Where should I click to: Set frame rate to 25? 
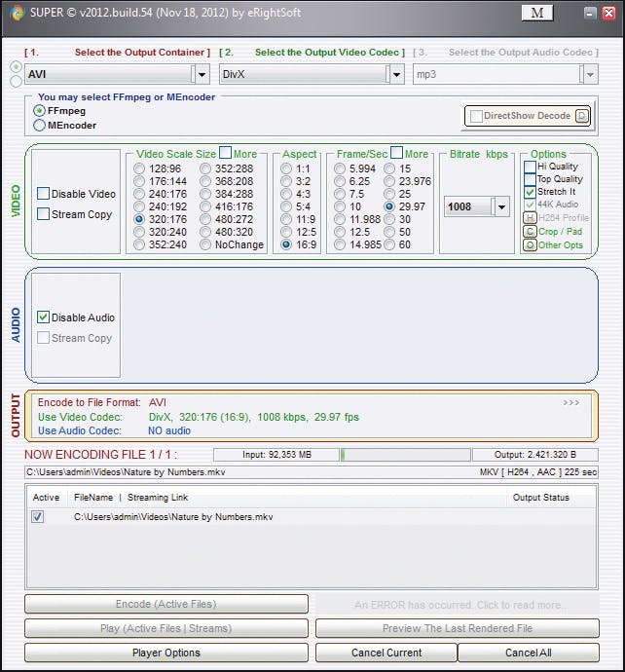tap(389, 194)
